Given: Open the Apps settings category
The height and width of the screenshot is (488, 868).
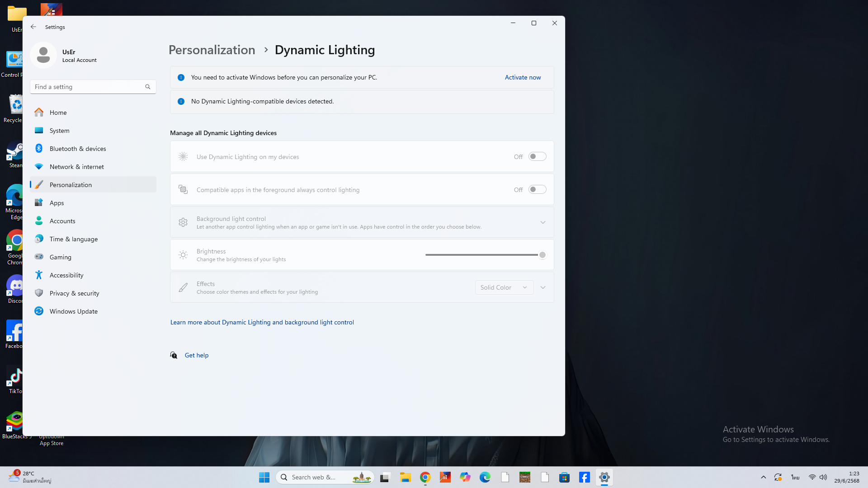Looking at the screenshot, I should pos(93,202).
